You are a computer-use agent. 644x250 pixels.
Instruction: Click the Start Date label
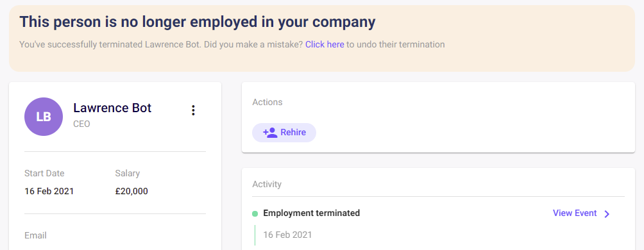tap(44, 173)
